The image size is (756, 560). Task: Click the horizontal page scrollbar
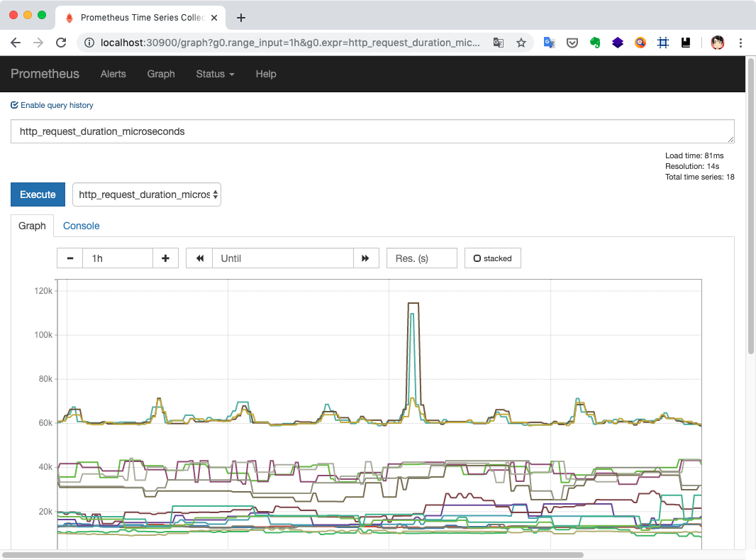click(x=293, y=555)
